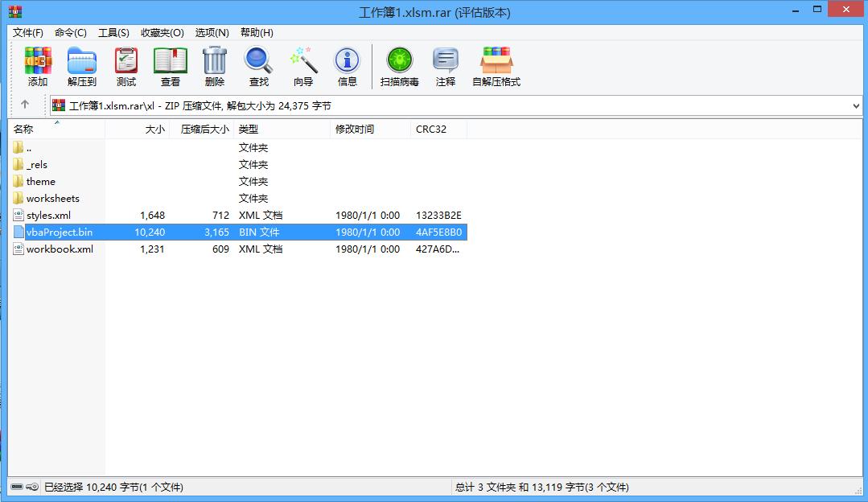Click the 添加 (Add) toolbar icon
Screen dimensions: 868x502
37,64
